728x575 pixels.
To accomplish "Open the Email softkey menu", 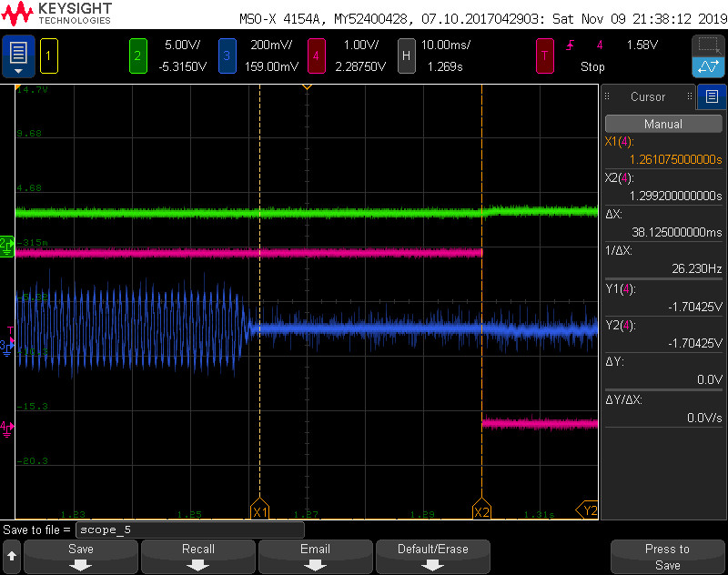I will click(315, 556).
